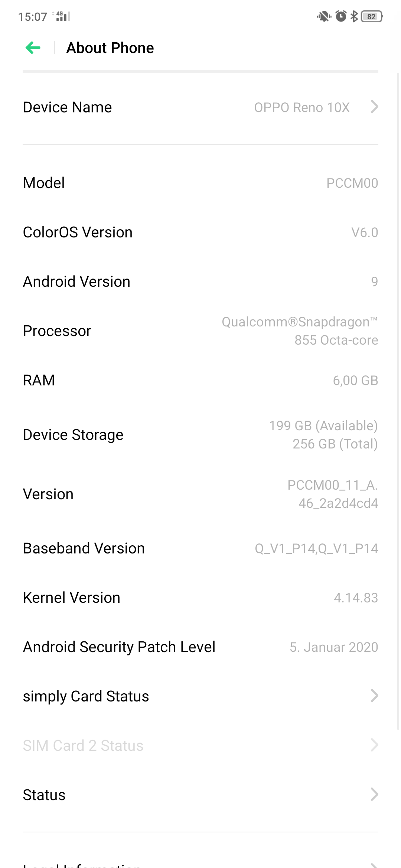Tap the status bar clock
401x868 pixels.
(33, 17)
